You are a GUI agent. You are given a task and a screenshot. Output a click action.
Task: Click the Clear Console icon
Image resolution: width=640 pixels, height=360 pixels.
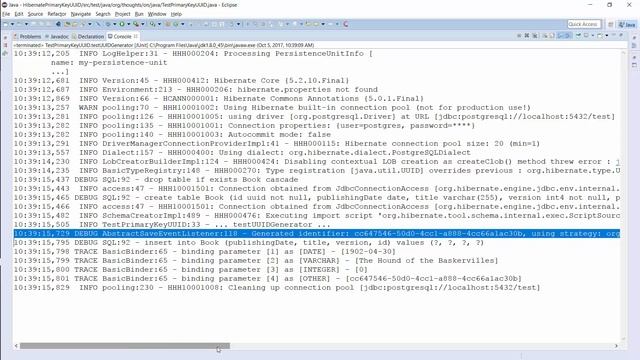pyautogui.click(x=546, y=36)
